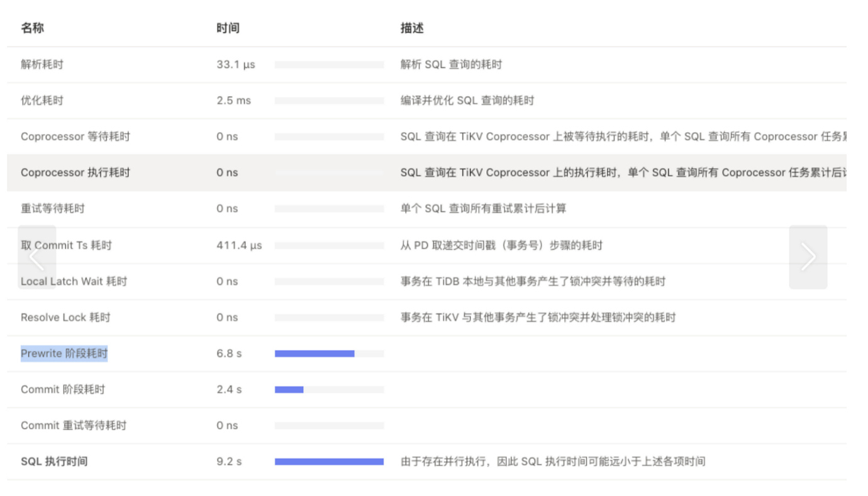Screen dimensions: 868x496
Task: Click the Commit 阶段耗时 progress bar
Action: (x=329, y=390)
